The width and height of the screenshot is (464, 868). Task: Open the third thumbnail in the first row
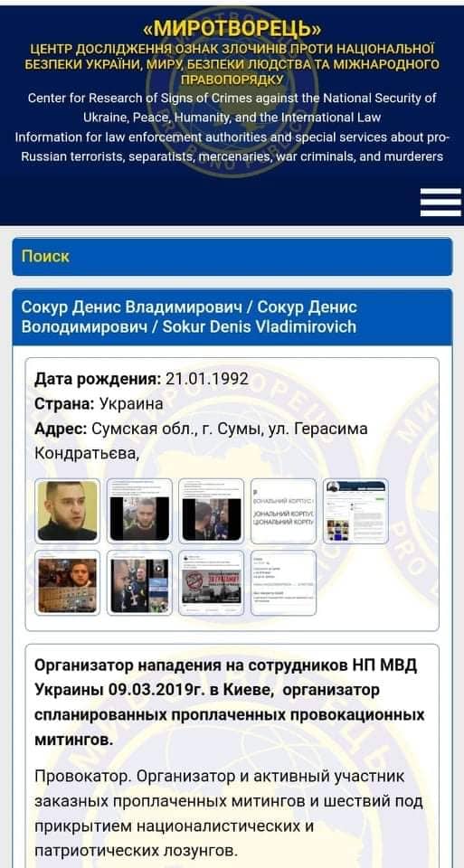click(212, 511)
